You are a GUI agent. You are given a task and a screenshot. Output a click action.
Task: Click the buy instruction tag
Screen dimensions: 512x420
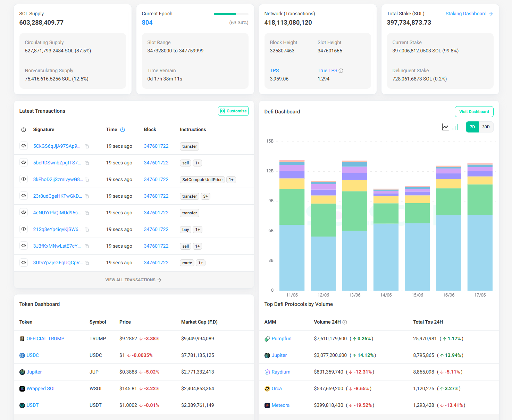tap(186, 230)
